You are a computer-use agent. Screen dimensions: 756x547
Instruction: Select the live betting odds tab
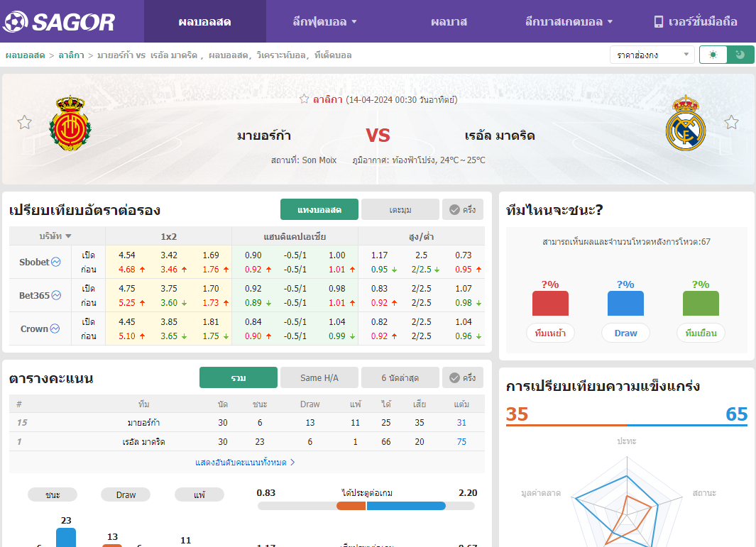click(319, 209)
